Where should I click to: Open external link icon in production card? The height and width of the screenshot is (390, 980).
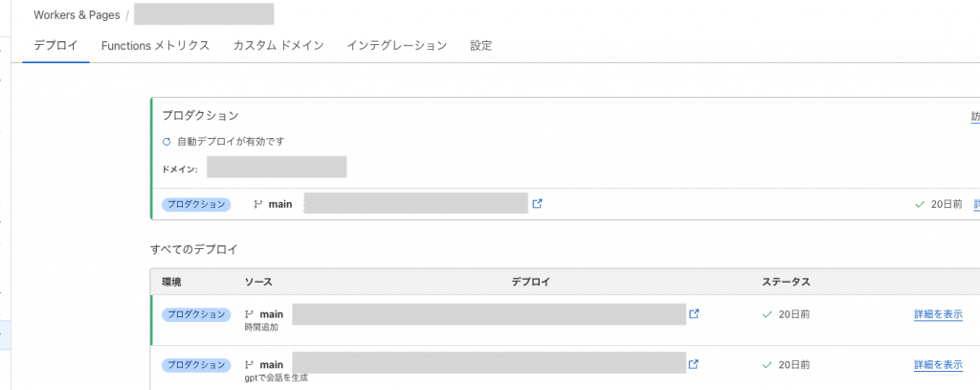click(x=537, y=203)
